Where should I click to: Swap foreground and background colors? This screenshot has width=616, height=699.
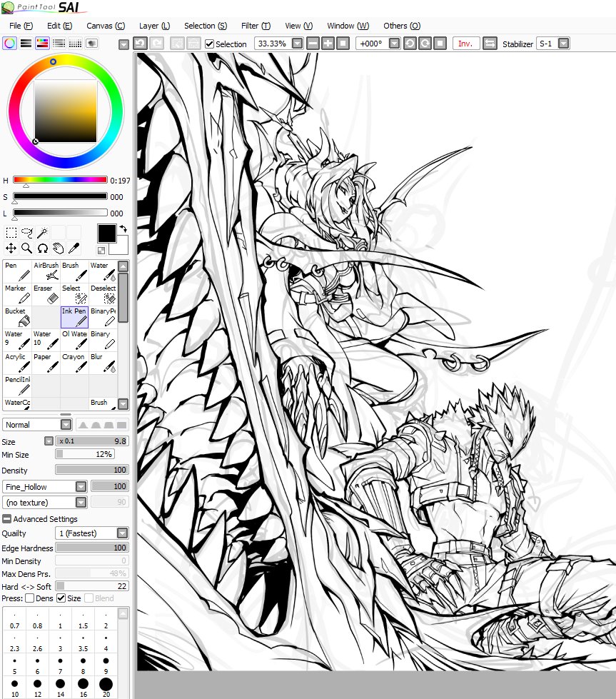click(x=123, y=228)
